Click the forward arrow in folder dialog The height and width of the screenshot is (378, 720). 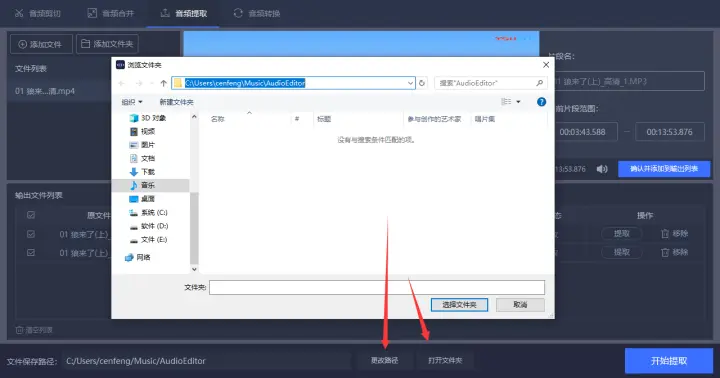(x=139, y=83)
